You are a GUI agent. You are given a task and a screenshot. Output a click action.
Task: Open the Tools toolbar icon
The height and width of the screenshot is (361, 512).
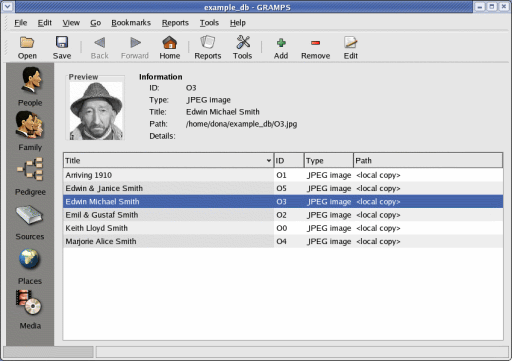[x=243, y=48]
